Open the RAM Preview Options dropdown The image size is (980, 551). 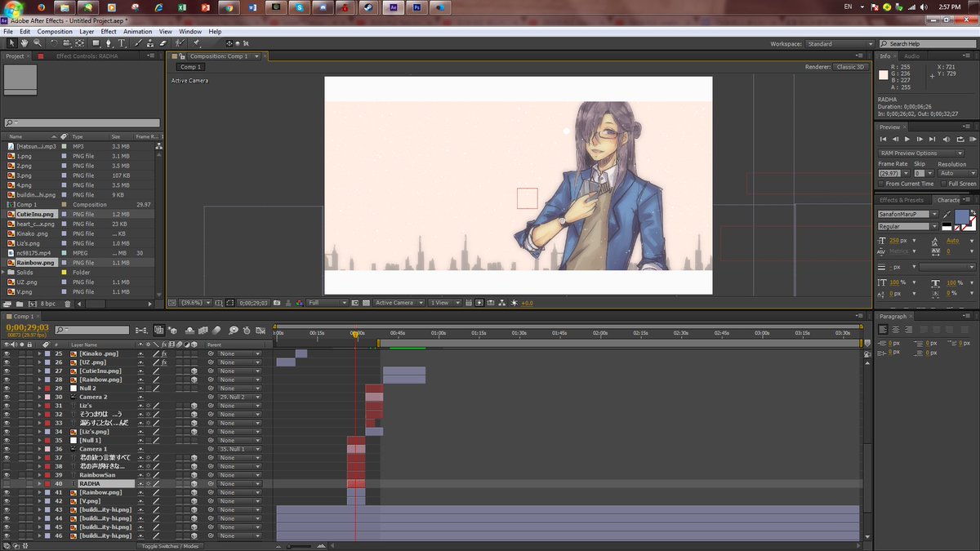921,153
